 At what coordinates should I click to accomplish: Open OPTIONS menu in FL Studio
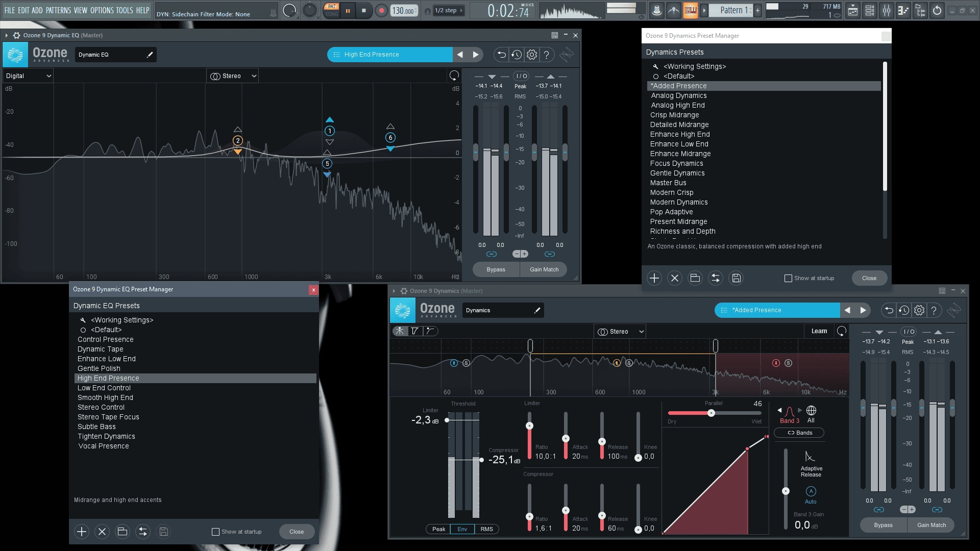click(x=102, y=10)
